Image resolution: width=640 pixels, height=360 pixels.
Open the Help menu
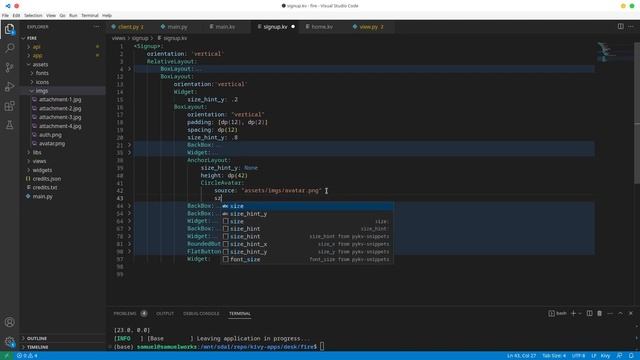pyautogui.click(x=107, y=16)
